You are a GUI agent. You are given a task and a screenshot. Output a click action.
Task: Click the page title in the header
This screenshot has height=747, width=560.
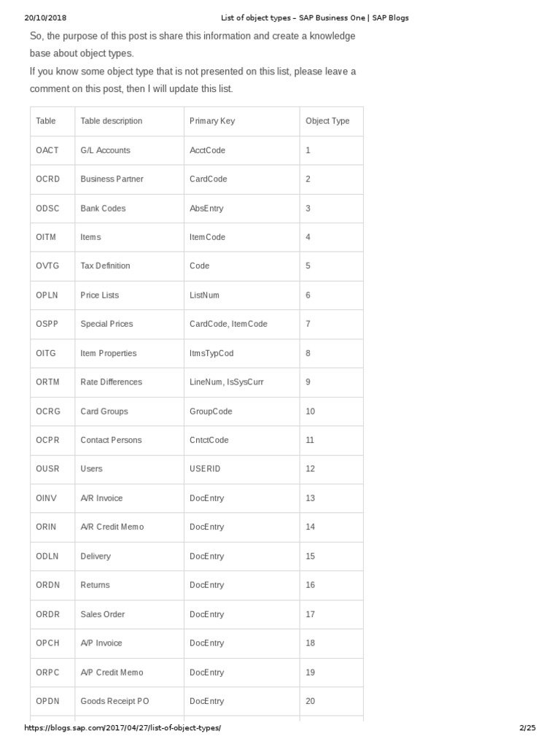coord(315,18)
